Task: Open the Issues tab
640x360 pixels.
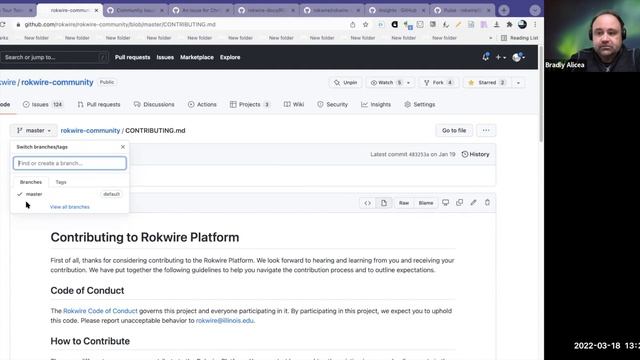Action: pyautogui.click(x=43, y=104)
